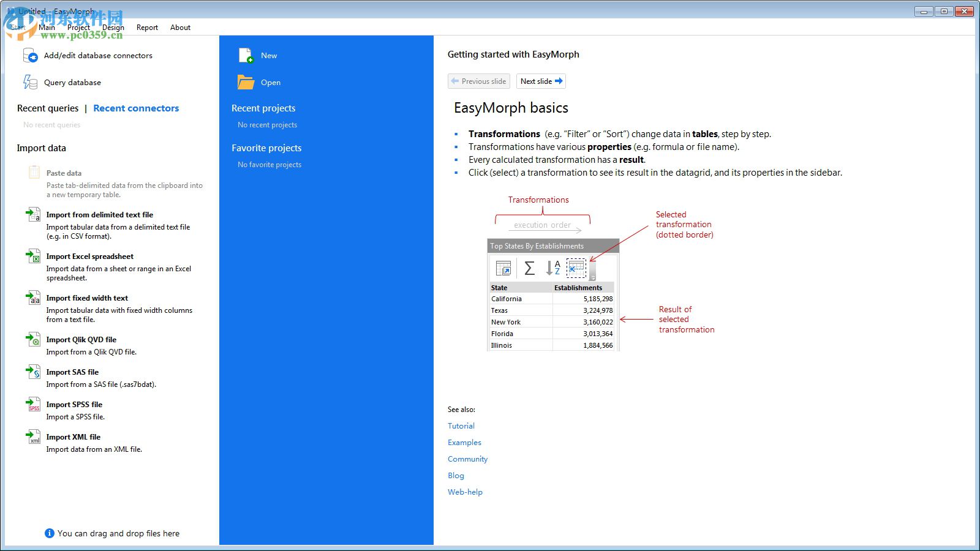Switch to the Recent queries tab
Image resolution: width=980 pixels, height=551 pixels.
point(47,108)
